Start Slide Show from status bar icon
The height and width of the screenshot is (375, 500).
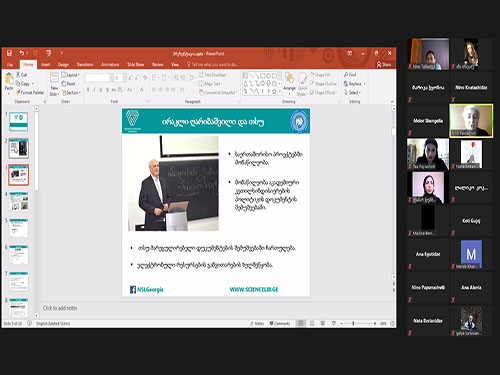tap(334, 323)
